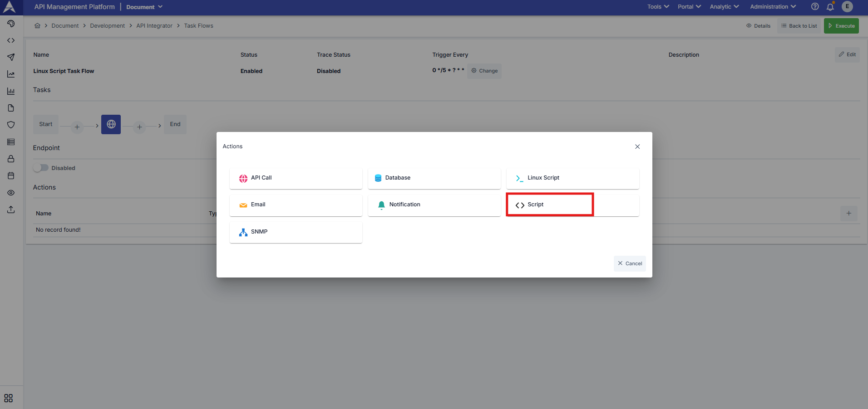Open notifications bell in top bar
This screenshot has height=409, width=868.
830,7
